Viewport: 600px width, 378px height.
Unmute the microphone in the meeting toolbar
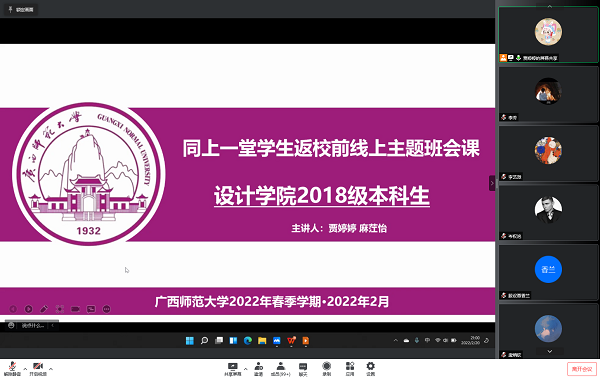pos(12,369)
